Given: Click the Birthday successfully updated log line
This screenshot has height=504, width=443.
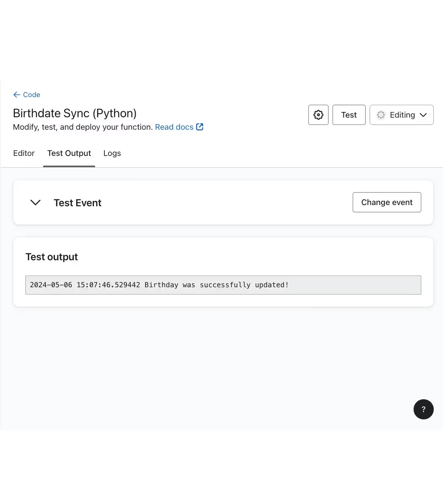Looking at the screenshot, I should [x=159, y=285].
